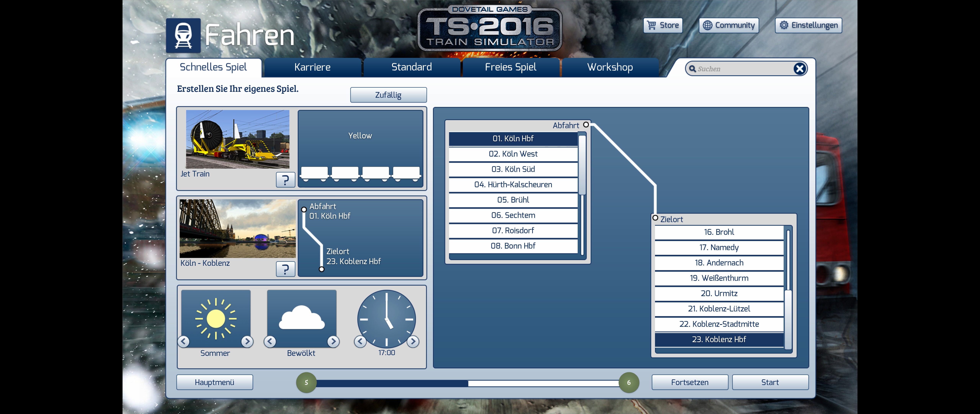
Task: Advance the clock time forward arrow
Action: [x=413, y=341]
